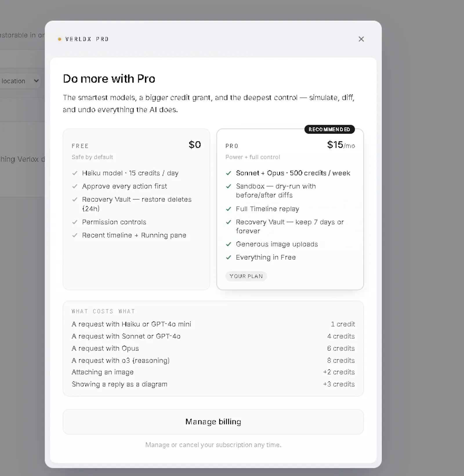This screenshot has height=476, width=464.
Task: Click the Manage billing button
Action: [213, 422]
